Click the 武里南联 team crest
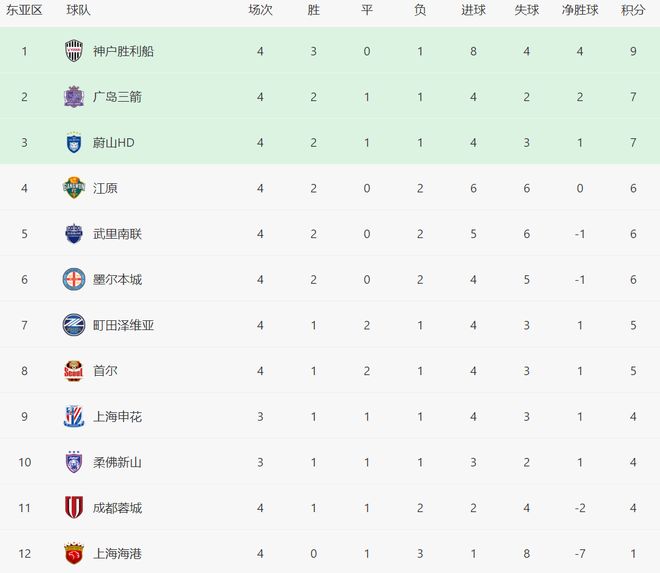Screen dimensions: 660x573 74,234
